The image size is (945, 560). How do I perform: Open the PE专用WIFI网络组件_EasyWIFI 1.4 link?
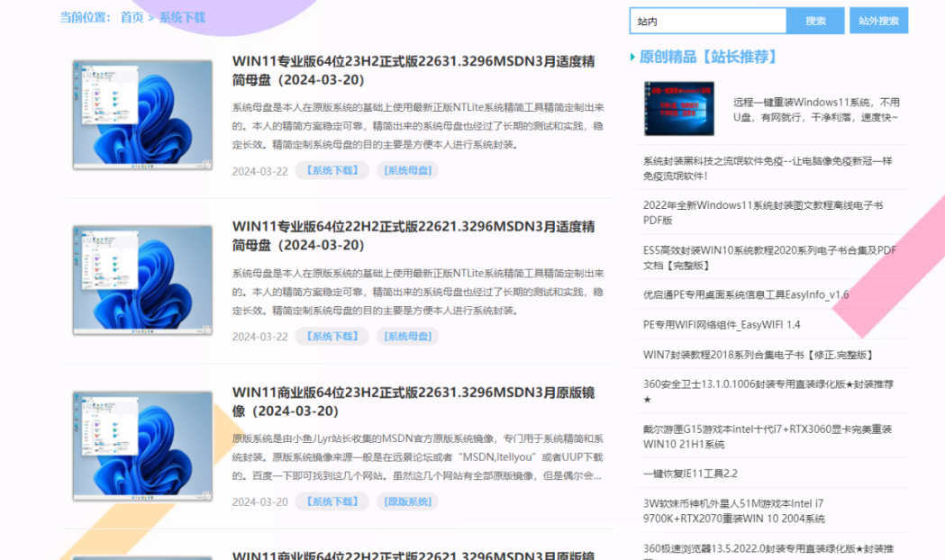point(722,324)
